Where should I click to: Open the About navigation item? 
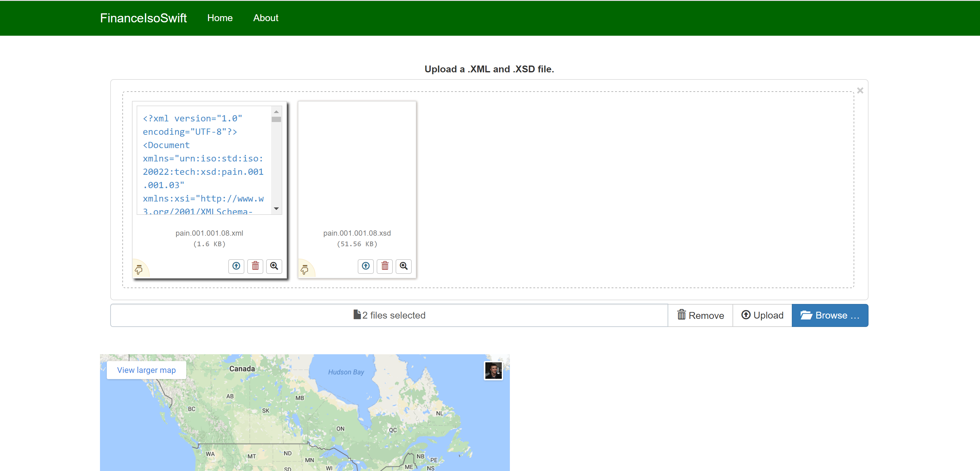pyautogui.click(x=265, y=18)
